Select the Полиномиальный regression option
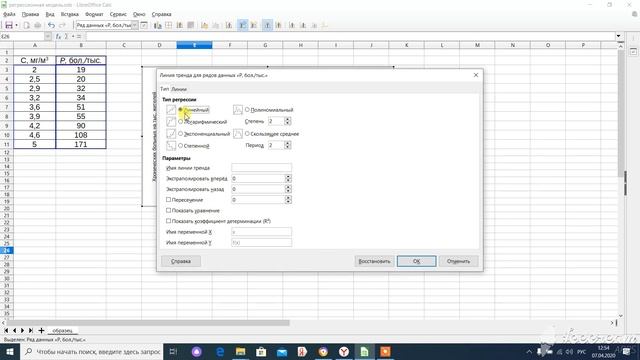Image resolution: width=640 pixels, height=360 pixels. 269,110
